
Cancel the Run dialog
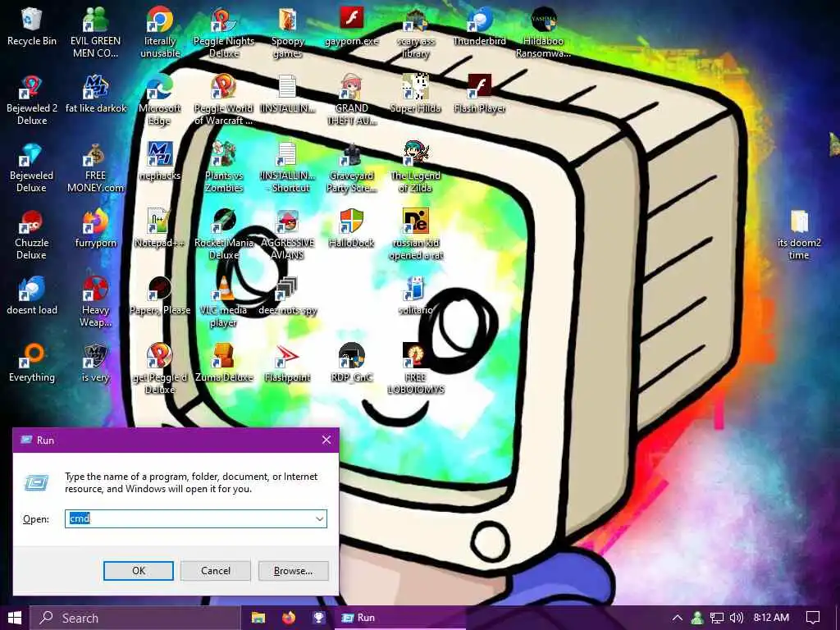coord(216,571)
